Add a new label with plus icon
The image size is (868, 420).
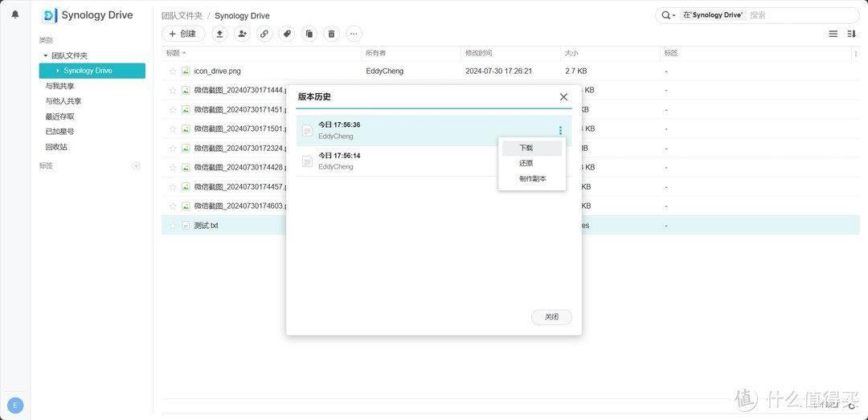tap(136, 165)
